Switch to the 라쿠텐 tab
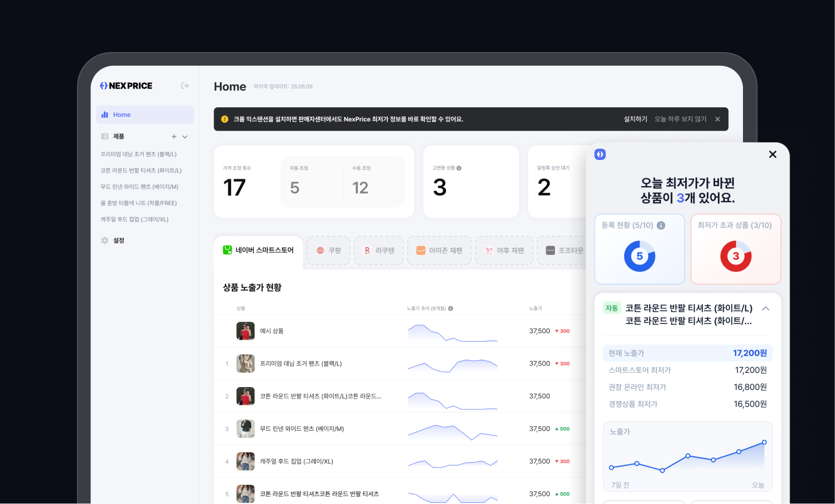The image size is (835, 504). (x=379, y=250)
